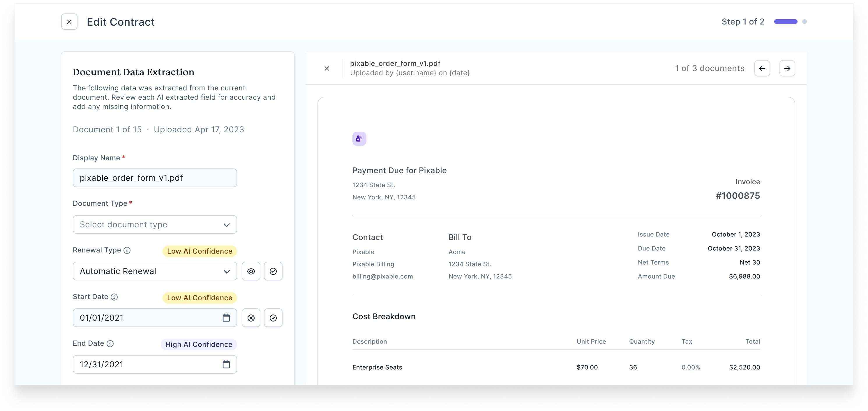Close the Edit Contract dialog
The width and height of the screenshot is (868, 411).
pyautogui.click(x=69, y=22)
